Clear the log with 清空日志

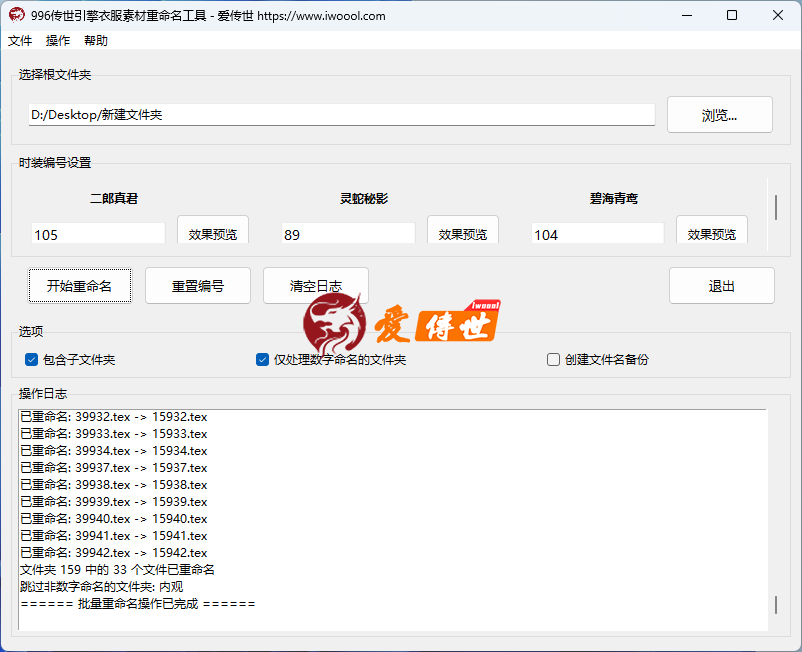pos(315,286)
